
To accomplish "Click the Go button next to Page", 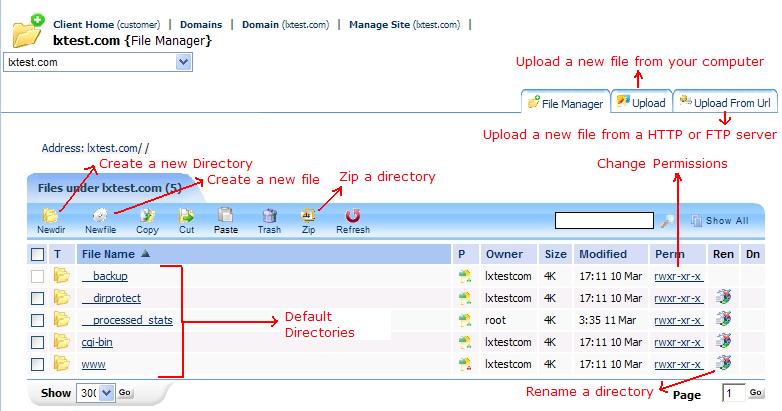I will pyautogui.click(x=755, y=393).
